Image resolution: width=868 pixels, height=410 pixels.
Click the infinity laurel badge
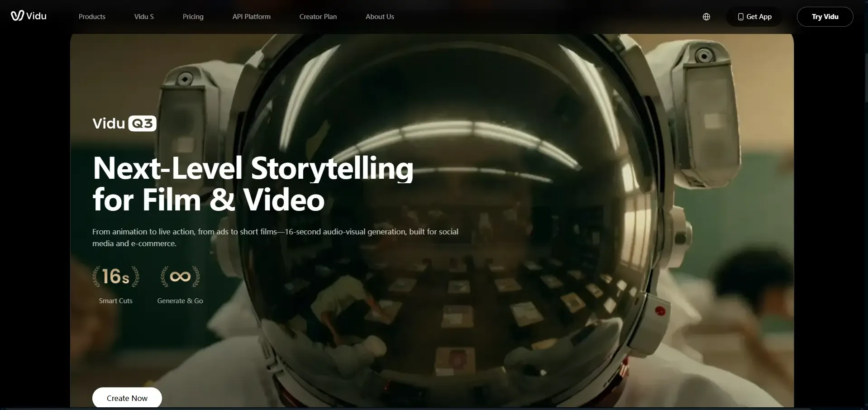pos(180,277)
